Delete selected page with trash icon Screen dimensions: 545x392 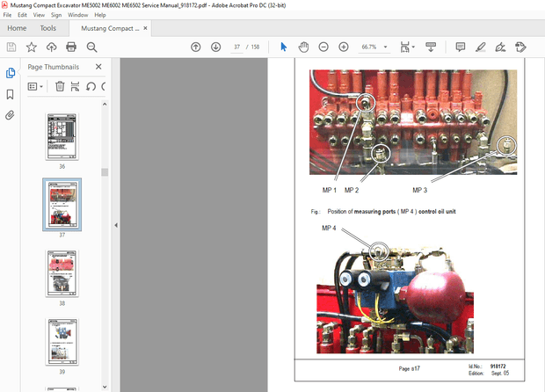60,86
